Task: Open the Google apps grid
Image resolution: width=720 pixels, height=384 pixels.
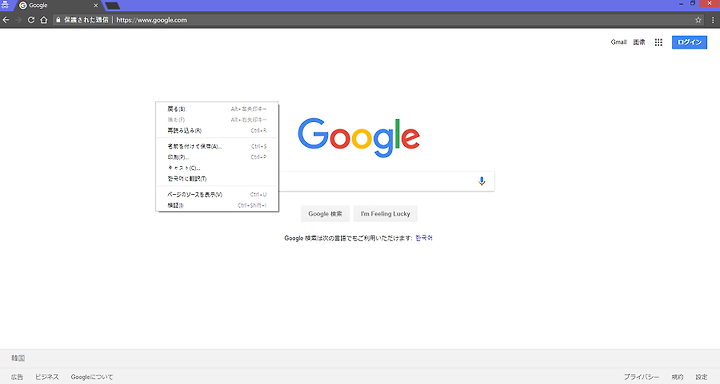Action: 658,42
